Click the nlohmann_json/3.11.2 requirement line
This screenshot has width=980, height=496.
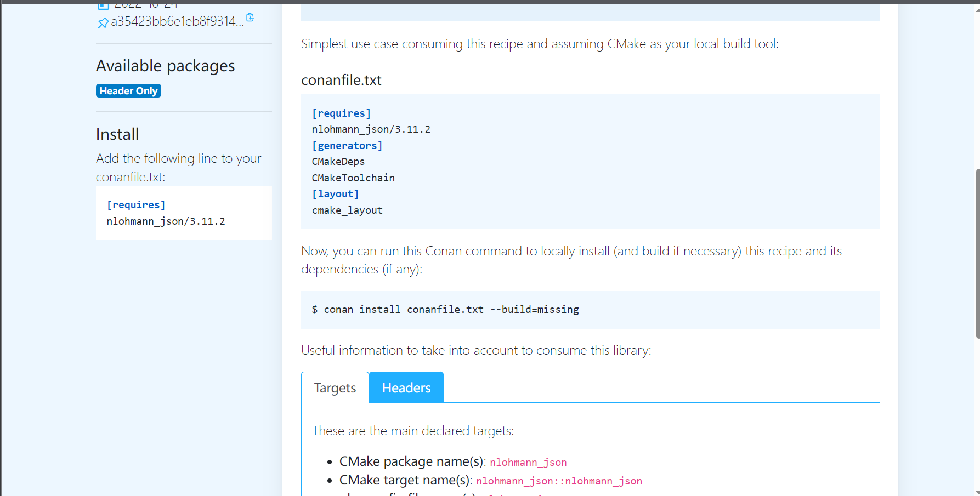[371, 129]
